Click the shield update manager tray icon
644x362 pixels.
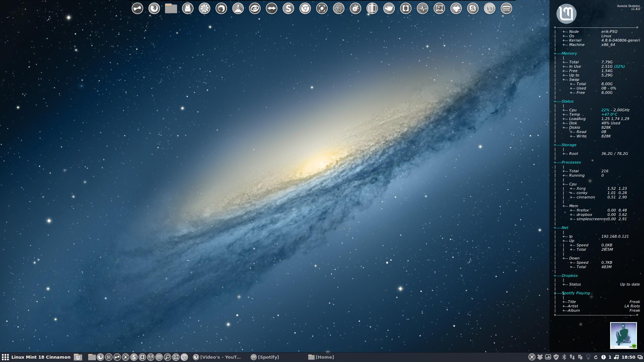point(556,357)
